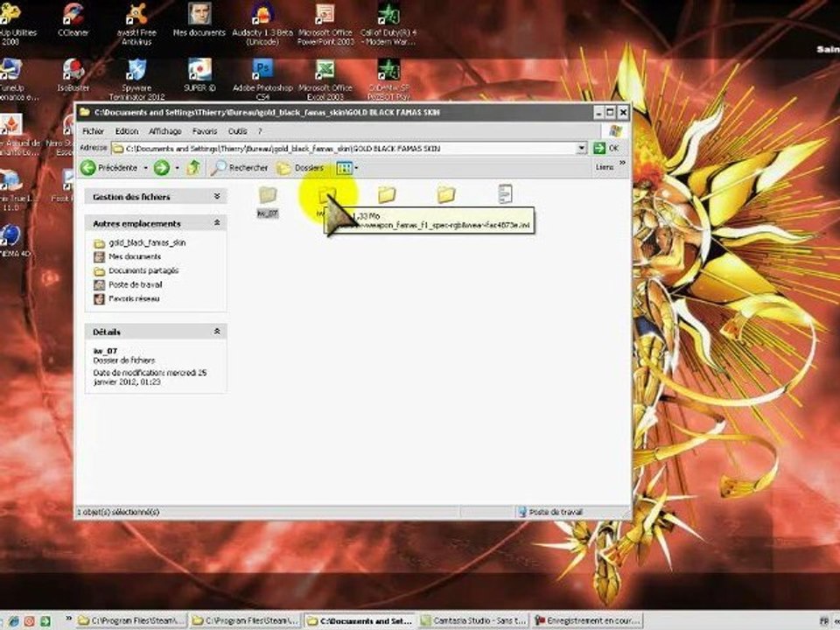Open SUPER © desktop shortcut

point(199,75)
